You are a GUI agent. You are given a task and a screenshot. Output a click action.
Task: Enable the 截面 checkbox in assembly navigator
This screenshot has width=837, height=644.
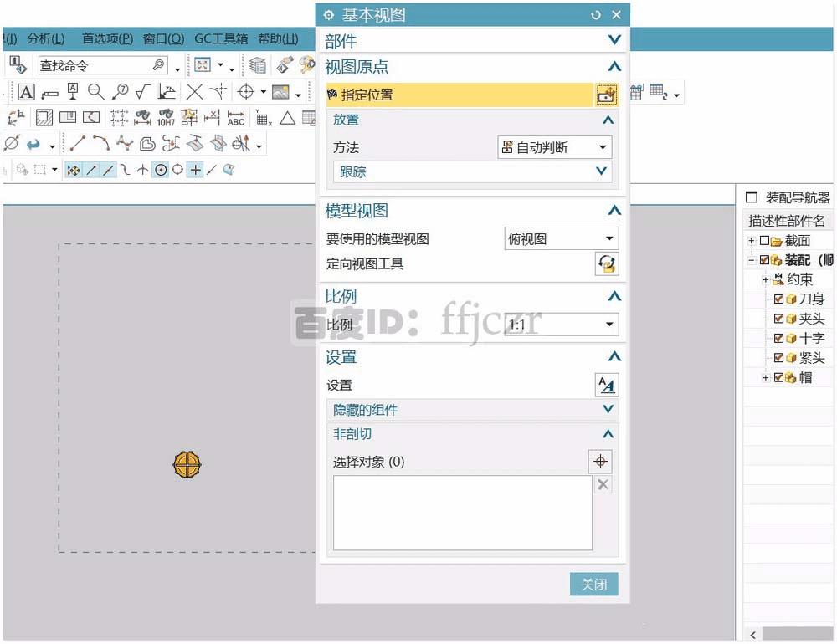(x=763, y=240)
